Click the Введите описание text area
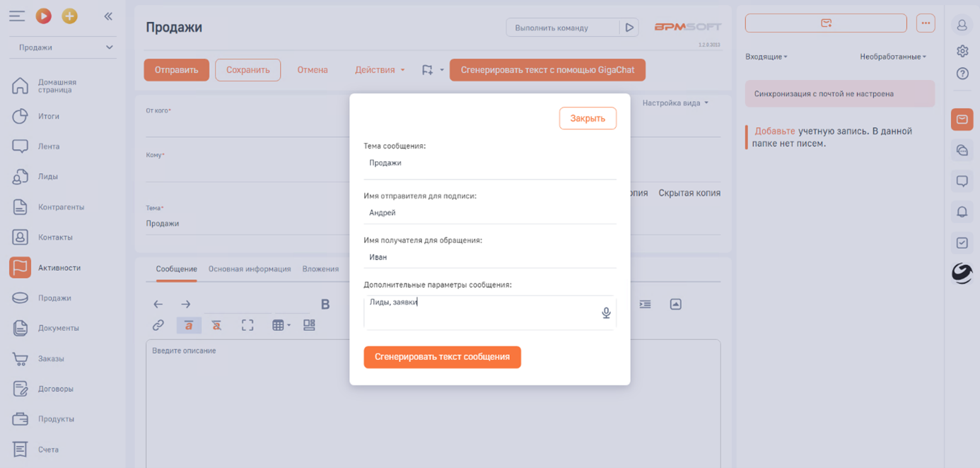This screenshot has height=468, width=980. [433, 403]
